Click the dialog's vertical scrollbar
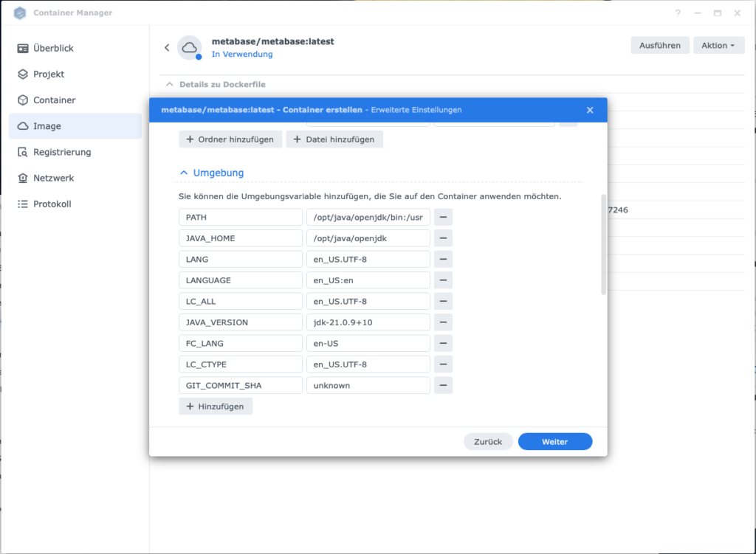The width and height of the screenshot is (756, 554). (x=603, y=243)
